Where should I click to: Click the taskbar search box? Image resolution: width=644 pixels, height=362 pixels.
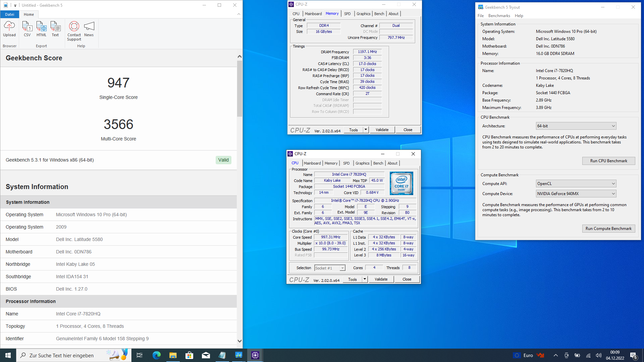73,355
